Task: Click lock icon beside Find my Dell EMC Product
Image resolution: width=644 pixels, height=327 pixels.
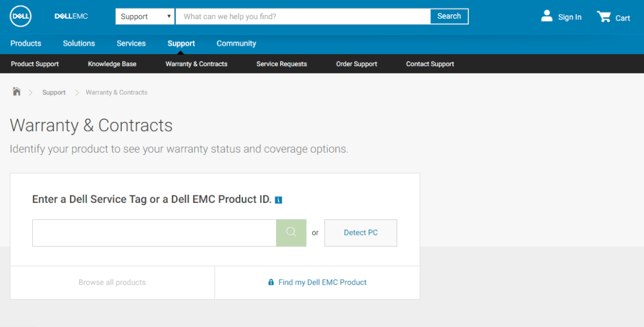Action: pyautogui.click(x=271, y=282)
